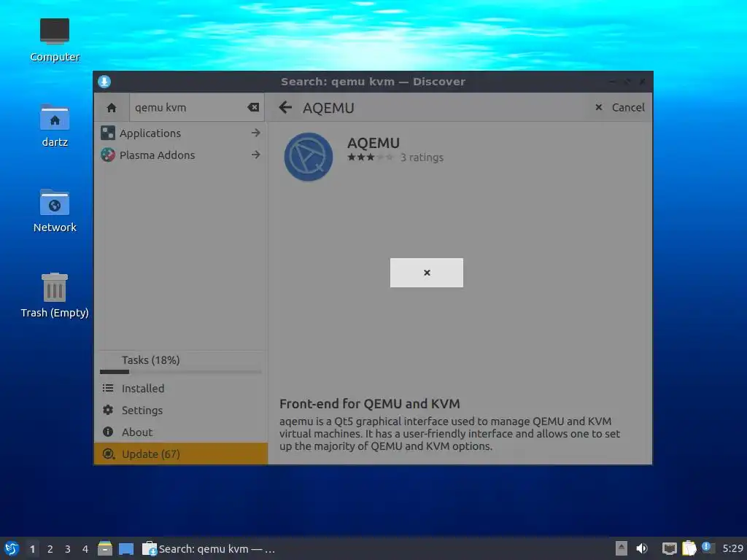Viewport: 747px width, 560px height.
Task: Select the dartz home folder icon
Action: point(55,125)
